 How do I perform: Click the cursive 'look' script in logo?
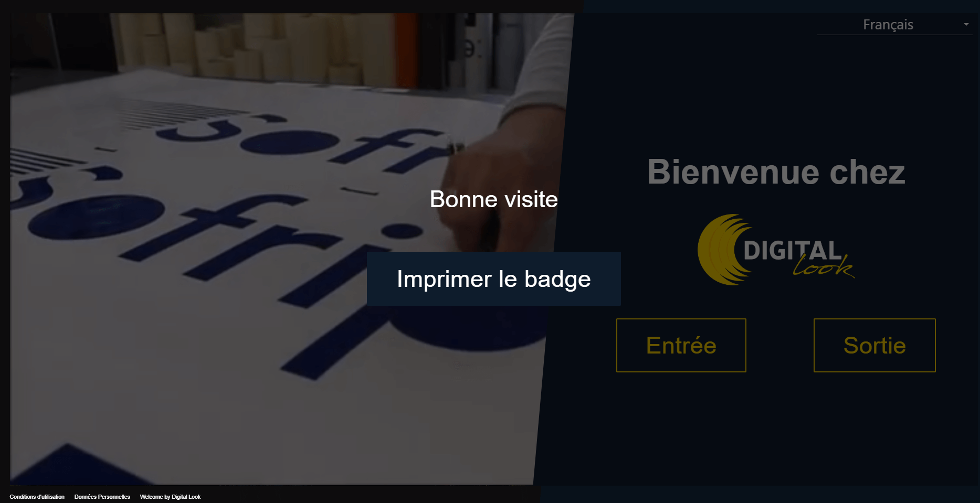823,266
